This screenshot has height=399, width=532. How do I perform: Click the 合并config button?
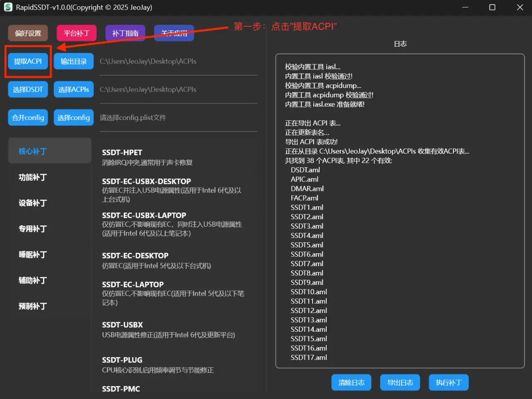[x=28, y=118]
